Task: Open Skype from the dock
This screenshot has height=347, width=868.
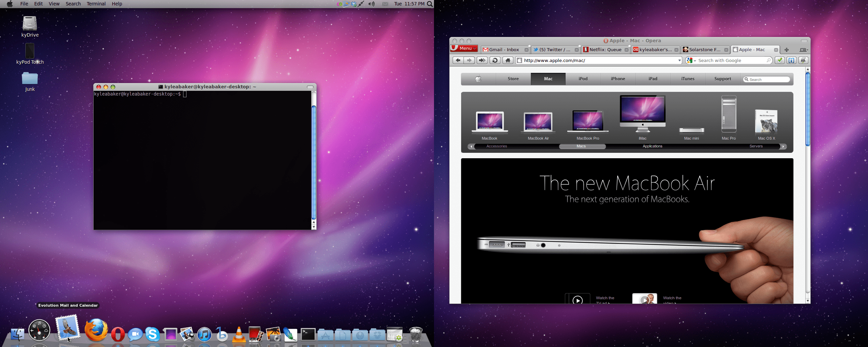Action: click(x=153, y=334)
